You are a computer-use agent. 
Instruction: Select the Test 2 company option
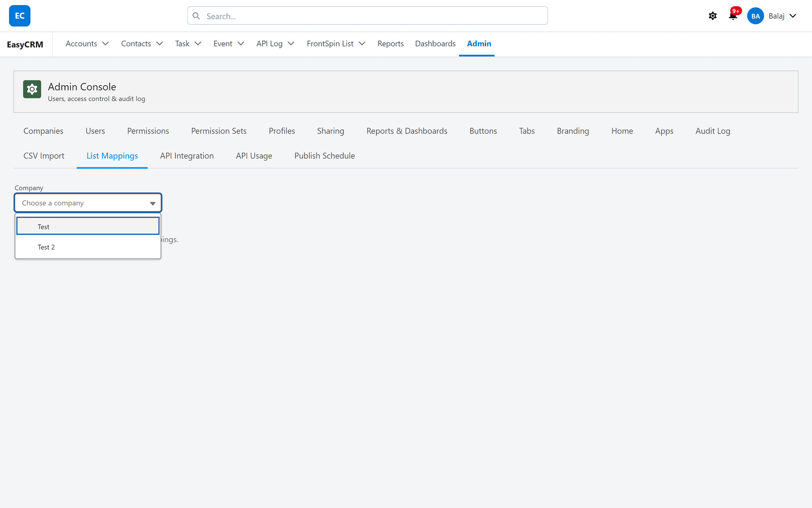(x=88, y=247)
